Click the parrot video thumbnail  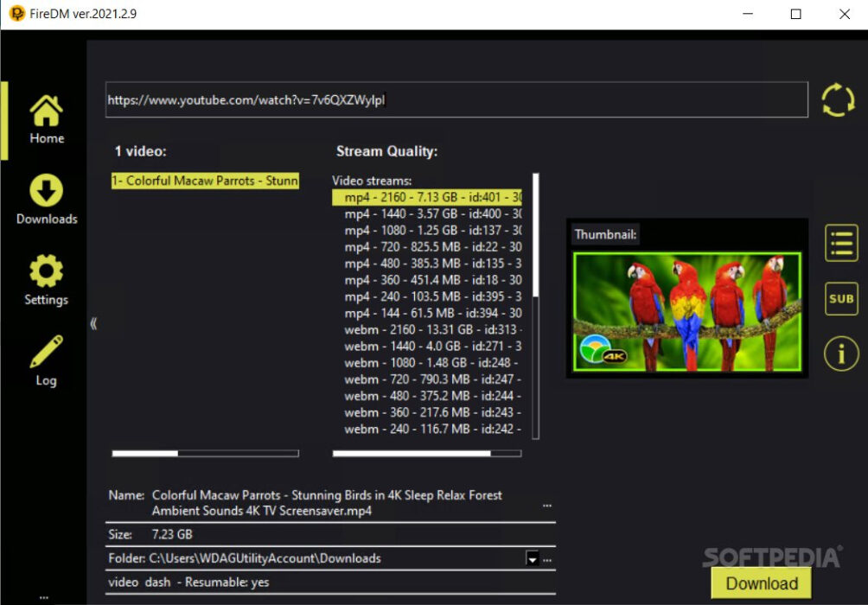[687, 311]
